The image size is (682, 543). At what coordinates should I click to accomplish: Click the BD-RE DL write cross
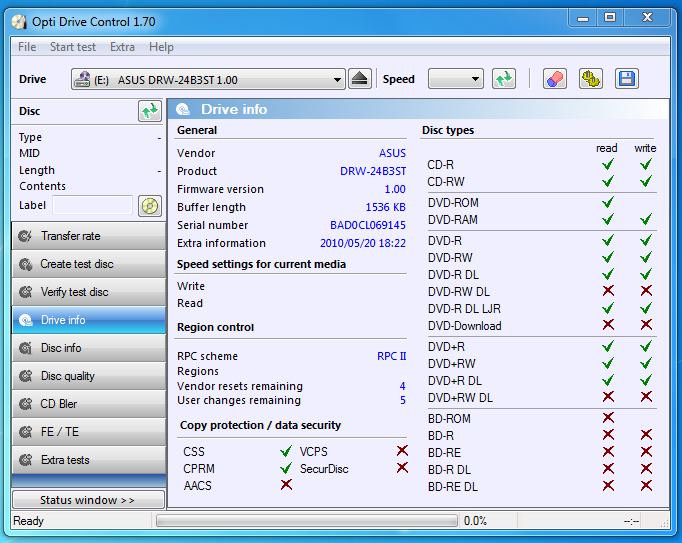click(646, 486)
